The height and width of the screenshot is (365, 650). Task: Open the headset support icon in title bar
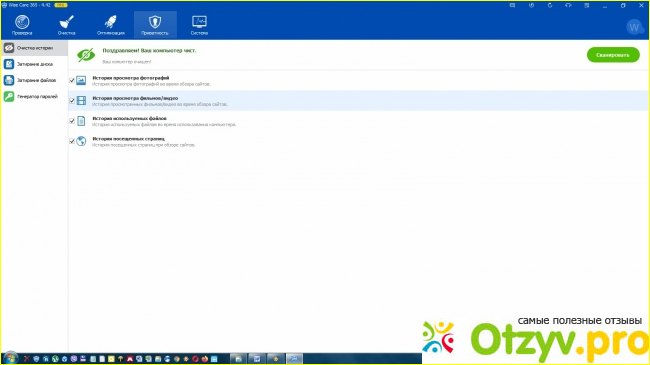point(568,5)
